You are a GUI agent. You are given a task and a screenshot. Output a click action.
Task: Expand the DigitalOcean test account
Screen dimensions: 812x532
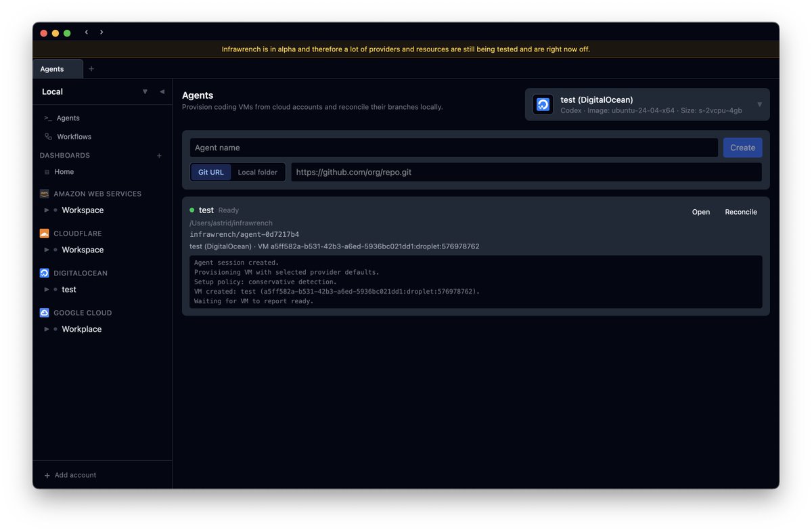click(x=47, y=290)
